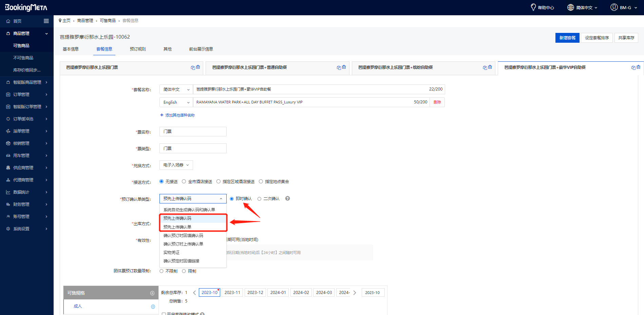Image resolution: width=644 pixels, height=315 pixels.
Task: Open the help center lightbulb icon
Action: coord(533,7)
